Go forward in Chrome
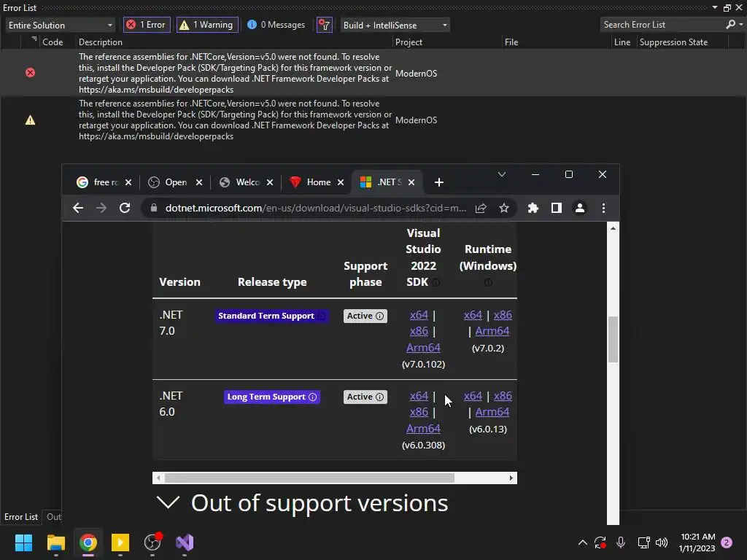Screen dimensions: 747x560 pos(101,208)
